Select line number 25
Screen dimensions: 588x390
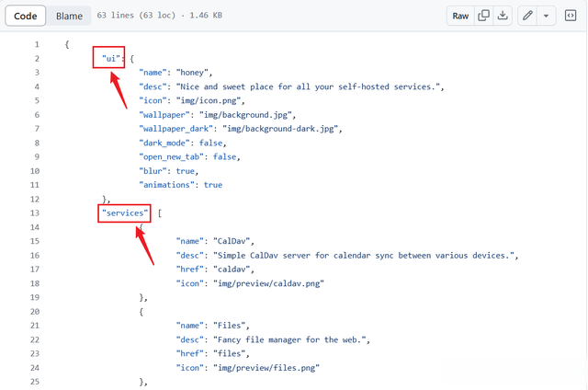(35, 382)
